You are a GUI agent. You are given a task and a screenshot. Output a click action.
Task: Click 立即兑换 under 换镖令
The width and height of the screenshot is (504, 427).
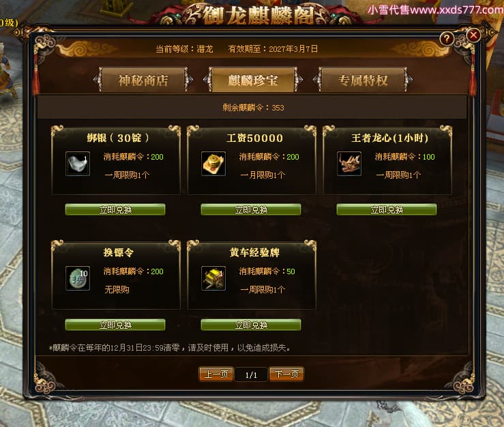[x=115, y=325]
